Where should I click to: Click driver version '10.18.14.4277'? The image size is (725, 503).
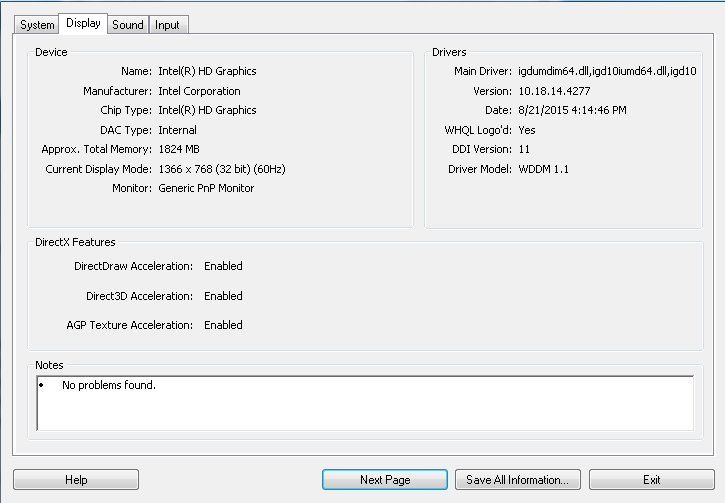pyautogui.click(x=554, y=91)
